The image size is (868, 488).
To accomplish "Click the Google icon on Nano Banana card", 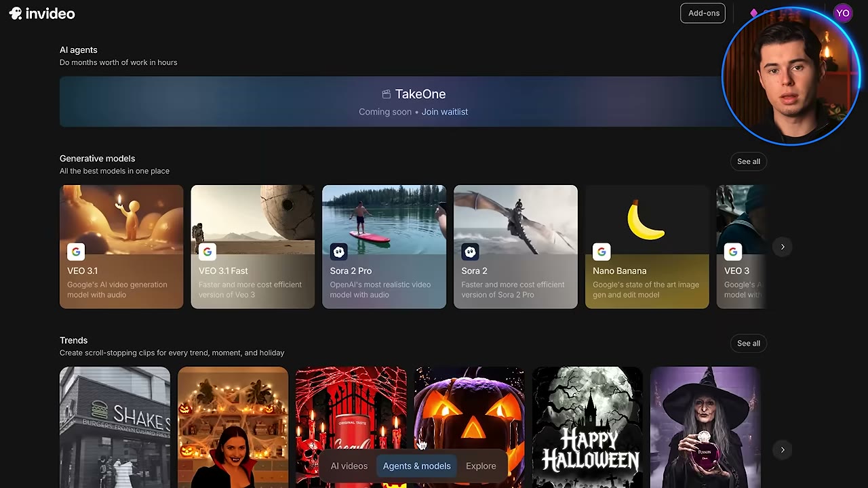I will (x=601, y=251).
